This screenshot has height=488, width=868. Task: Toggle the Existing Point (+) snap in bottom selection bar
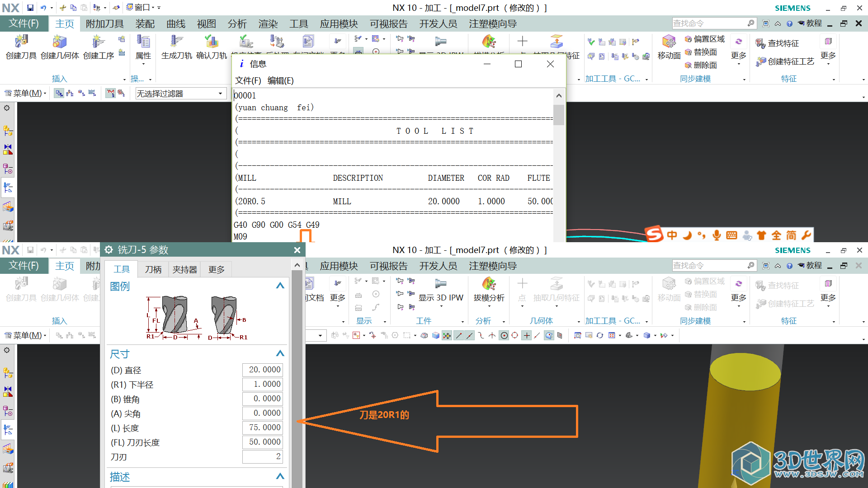coord(526,335)
